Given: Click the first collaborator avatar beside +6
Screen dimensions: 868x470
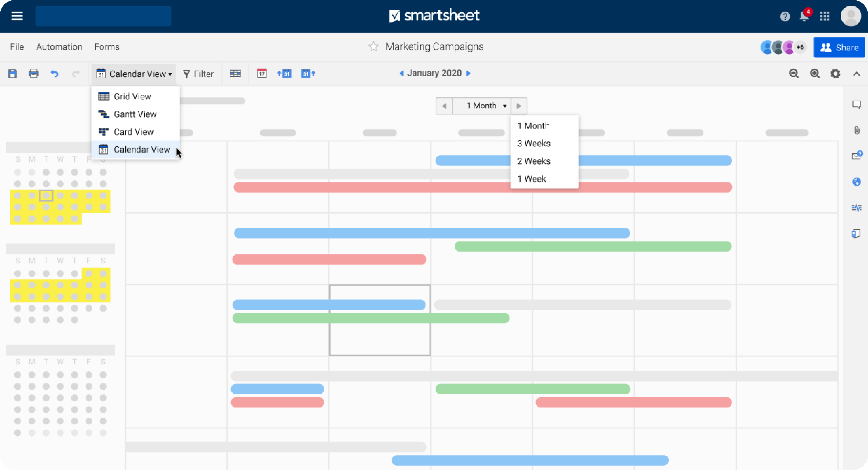Looking at the screenshot, I should click(x=767, y=47).
